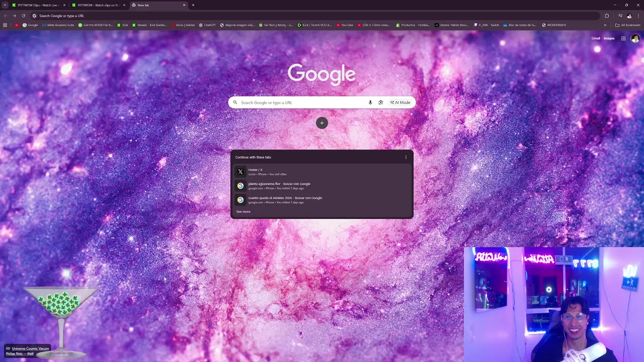Click the Add shortcut plus button
This screenshot has width=644, height=362.
[x=322, y=123]
